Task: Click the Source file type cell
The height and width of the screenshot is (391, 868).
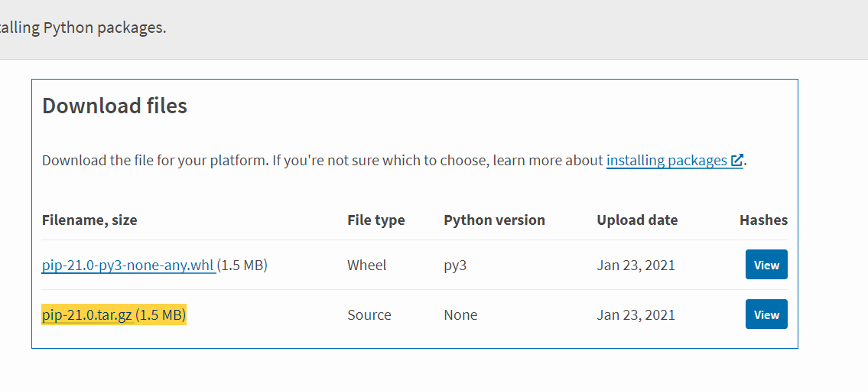Action: click(x=369, y=315)
